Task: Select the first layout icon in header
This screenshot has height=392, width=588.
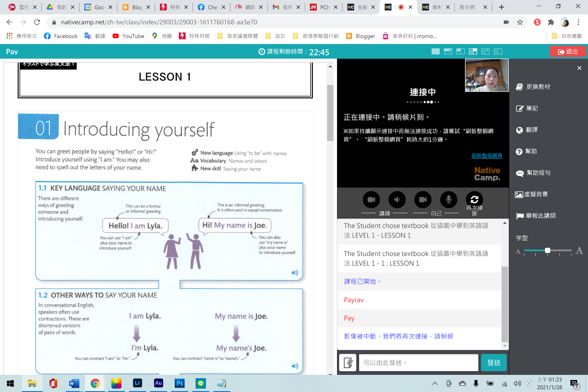Action: pos(435,51)
